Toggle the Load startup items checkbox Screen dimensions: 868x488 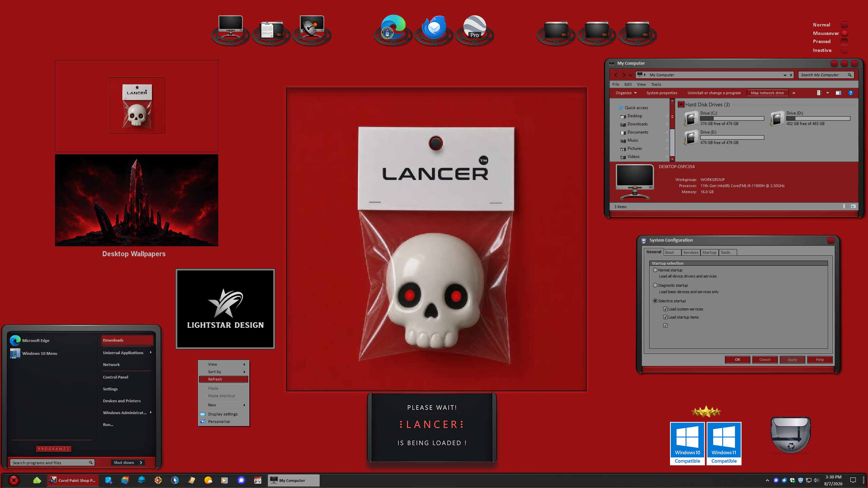[x=665, y=317]
